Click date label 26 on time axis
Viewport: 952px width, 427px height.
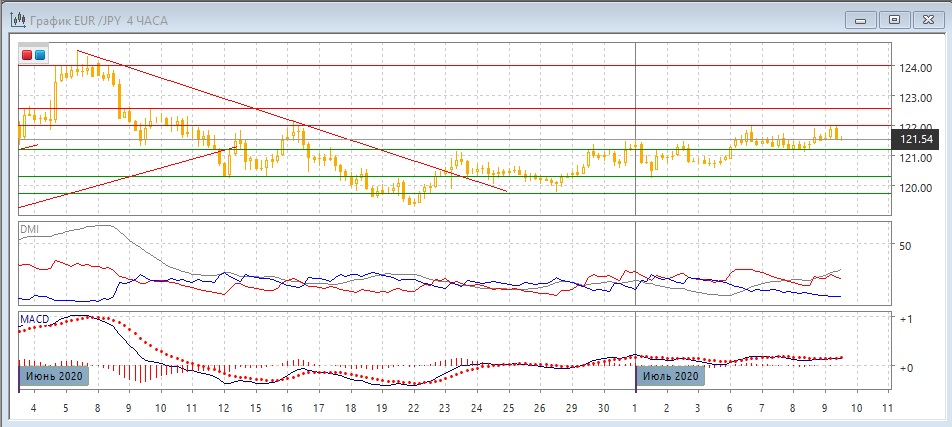tap(540, 408)
